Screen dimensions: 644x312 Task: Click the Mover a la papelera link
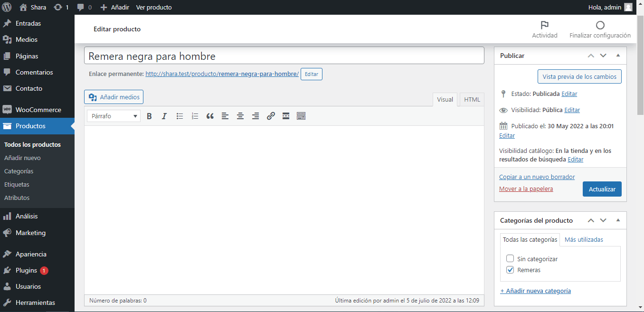coord(526,189)
